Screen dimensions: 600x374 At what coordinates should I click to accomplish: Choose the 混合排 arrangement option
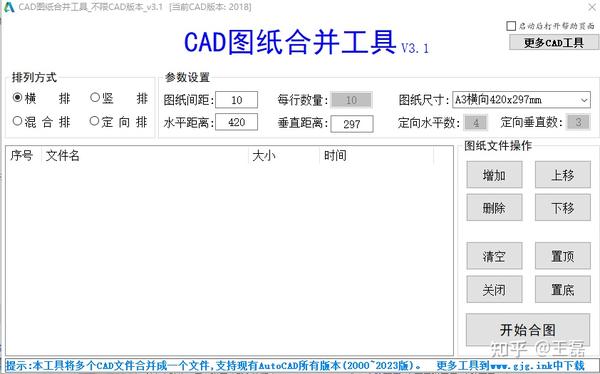(17, 121)
